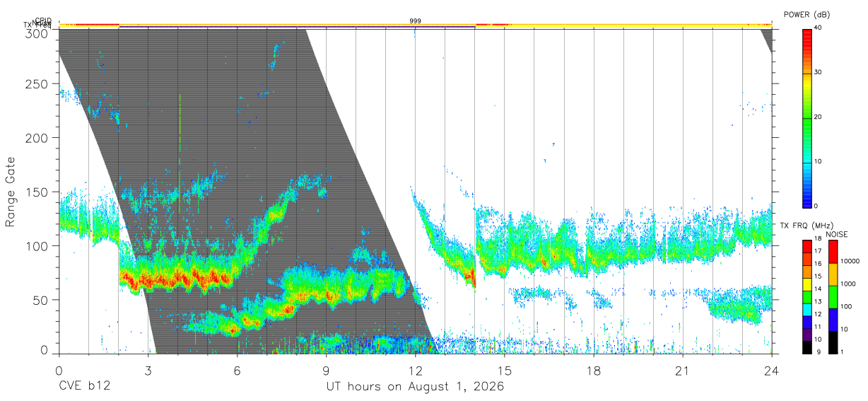Pick the yellow 14–15 MHz TX FRQ swatch
The height and width of the screenshot is (401, 868).
point(807,283)
